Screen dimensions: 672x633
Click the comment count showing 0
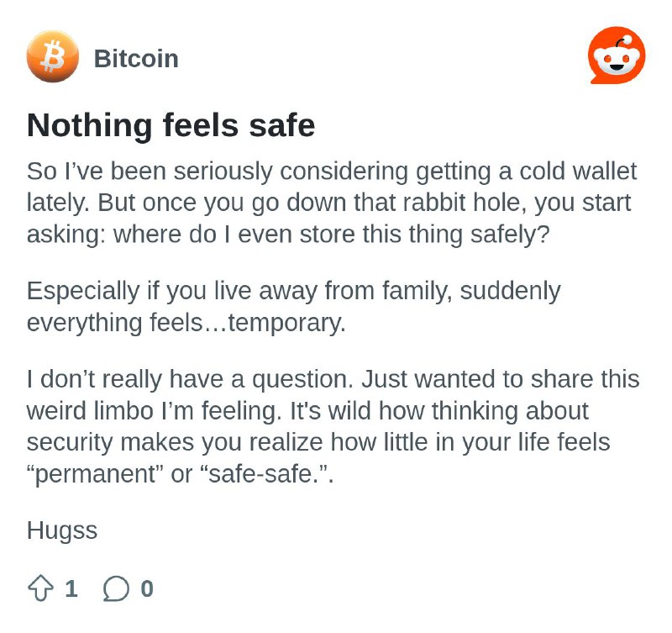(147, 588)
